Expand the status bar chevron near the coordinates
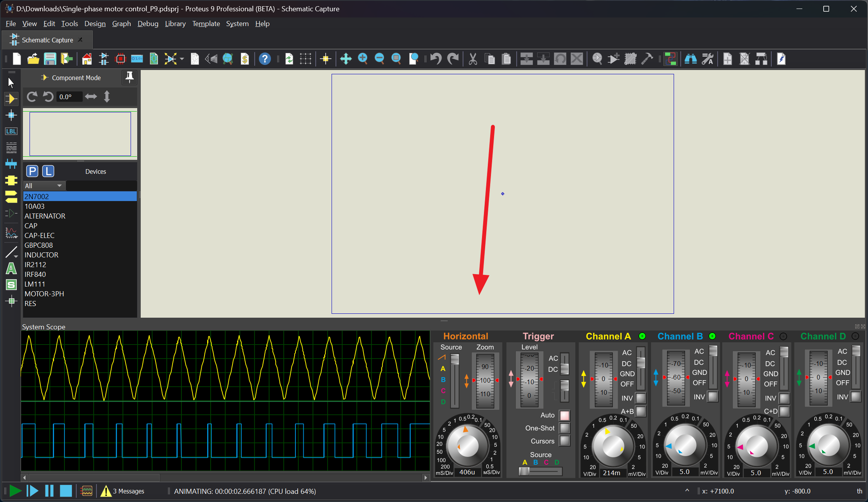The width and height of the screenshot is (868, 502). (687, 491)
